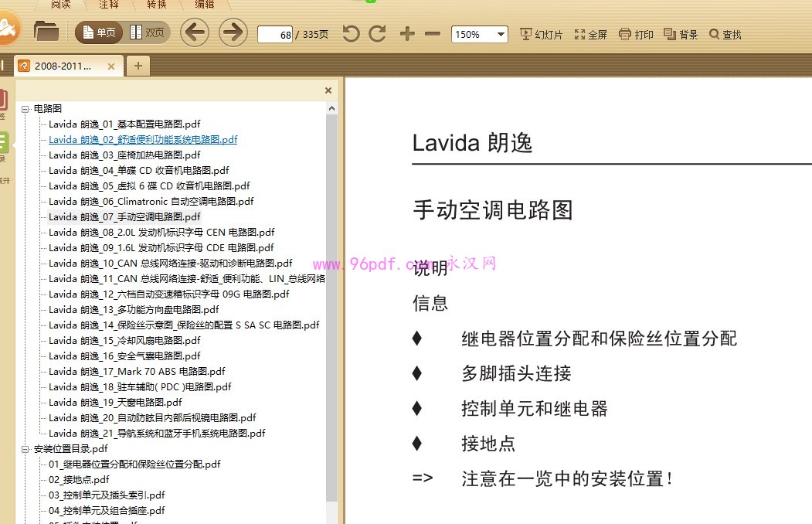
Task: Open Lavida 朗逸_12_六档自动变速箱 09G 电路图.pdf
Action: (169, 294)
